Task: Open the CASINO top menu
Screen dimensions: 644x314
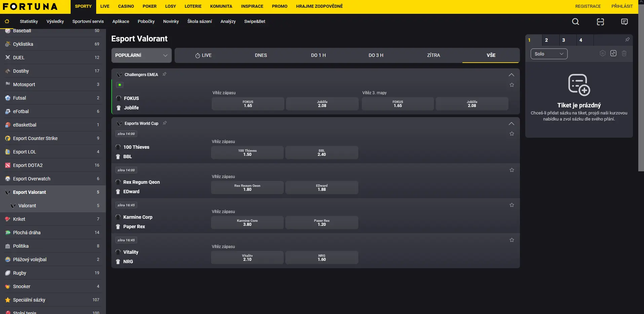Action: click(x=126, y=6)
